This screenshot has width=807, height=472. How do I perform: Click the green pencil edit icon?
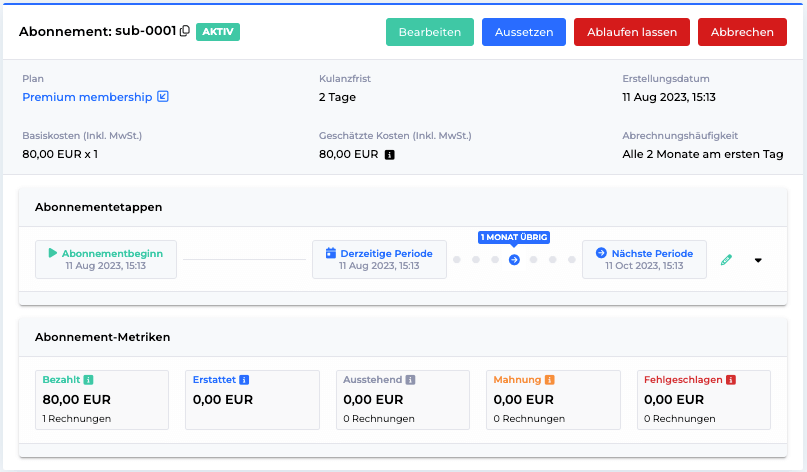point(726,260)
